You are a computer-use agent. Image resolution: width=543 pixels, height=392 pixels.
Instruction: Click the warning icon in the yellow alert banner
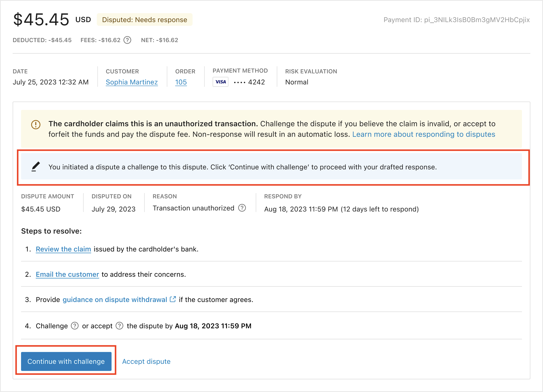tap(36, 124)
